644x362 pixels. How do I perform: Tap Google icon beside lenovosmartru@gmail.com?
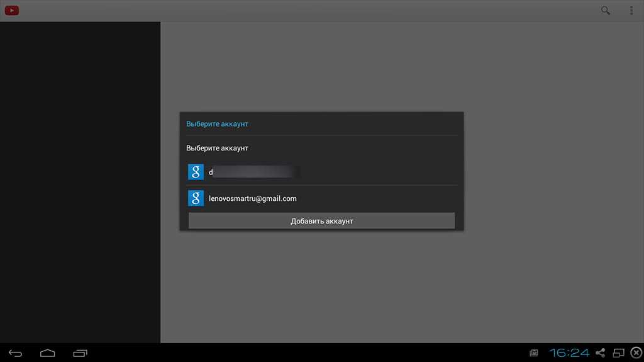(196, 198)
